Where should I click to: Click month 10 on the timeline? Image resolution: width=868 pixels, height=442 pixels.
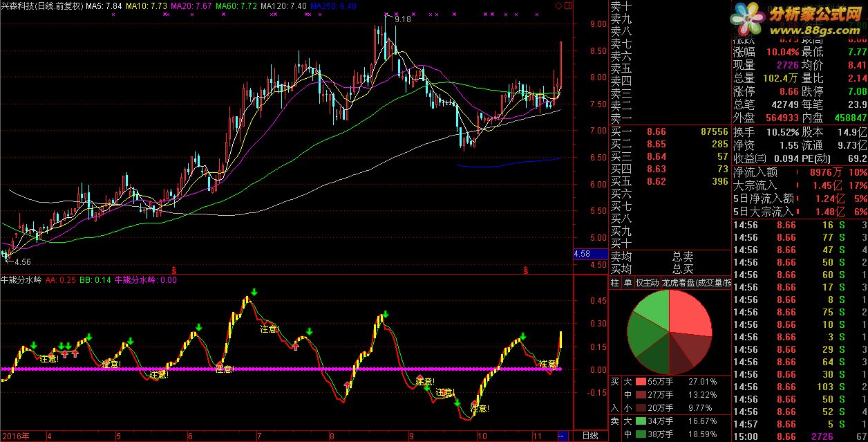point(483,436)
